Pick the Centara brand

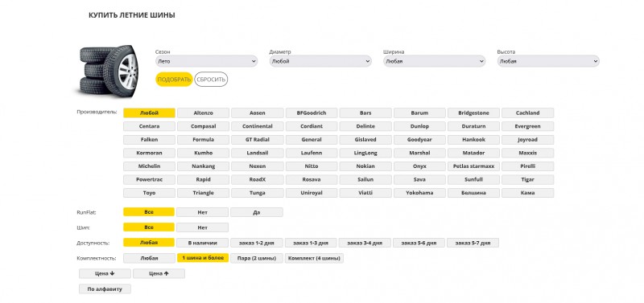(x=149, y=126)
